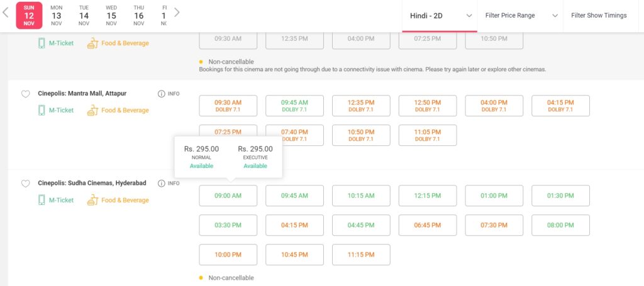
Task: Click Food & Beverage icon for Mantra Mall
Action: [x=93, y=110]
